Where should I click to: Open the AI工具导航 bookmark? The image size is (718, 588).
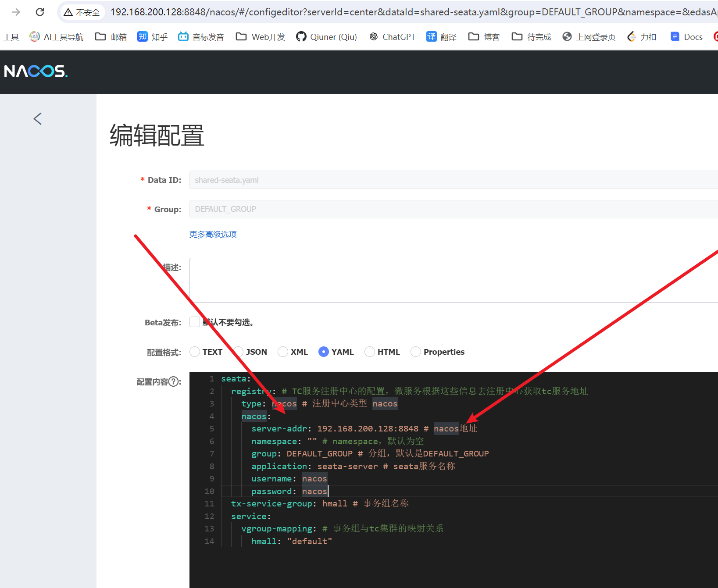point(56,37)
